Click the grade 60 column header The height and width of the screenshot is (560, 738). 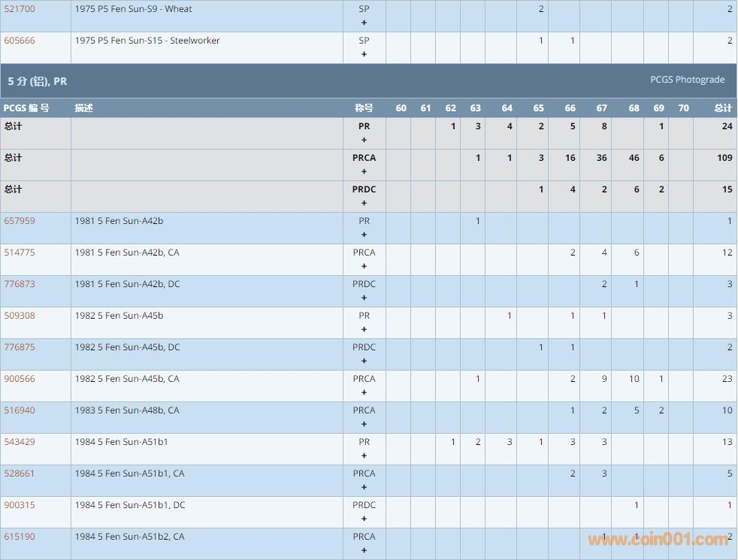(401, 107)
